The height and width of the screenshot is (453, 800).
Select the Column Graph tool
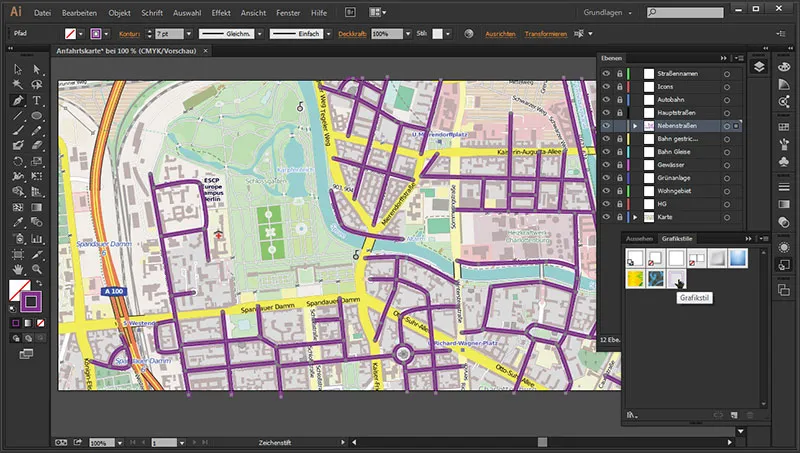(37, 238)
